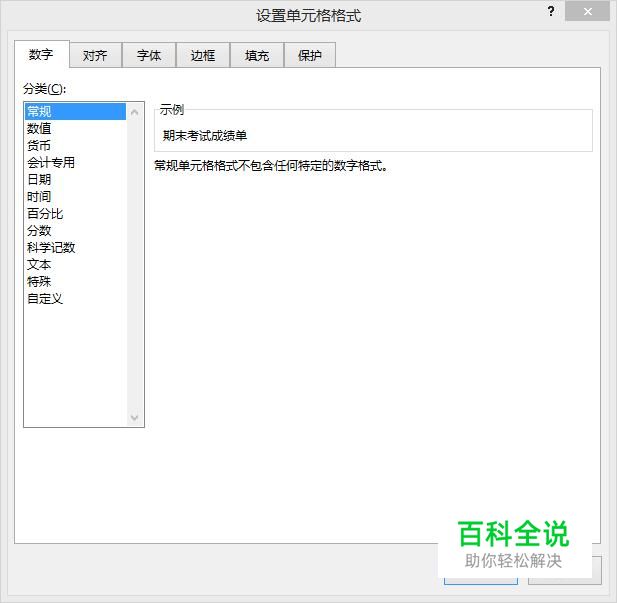Close the 设置单元格格式 dialog
617x603 pixels.
coord(587,11)
